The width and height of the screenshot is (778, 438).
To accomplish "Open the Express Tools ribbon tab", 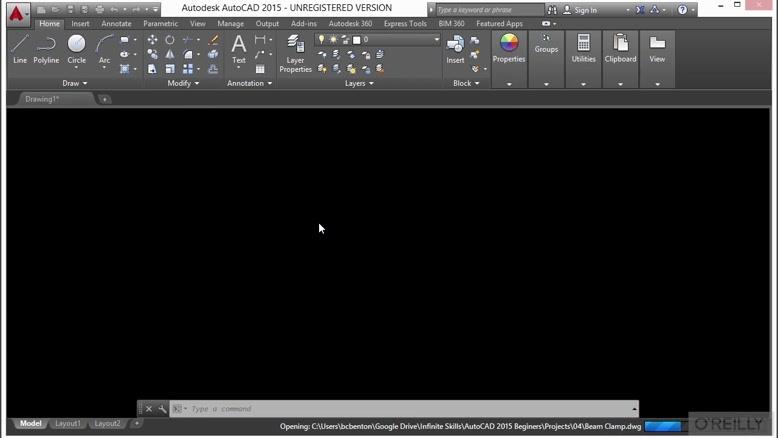I will point(405,23).
